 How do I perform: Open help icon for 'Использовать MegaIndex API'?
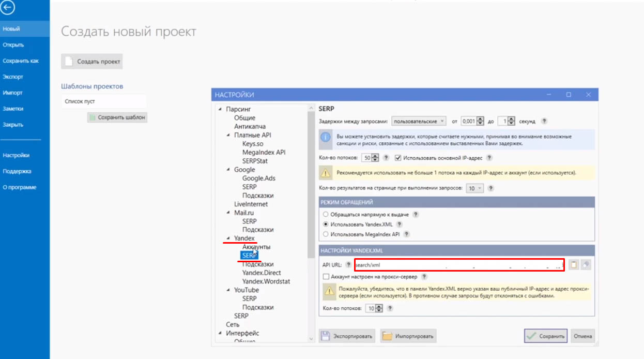406,234
